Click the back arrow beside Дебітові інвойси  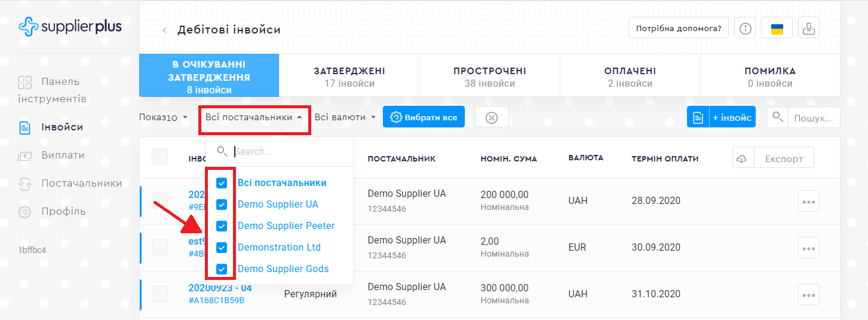[165, 30]
